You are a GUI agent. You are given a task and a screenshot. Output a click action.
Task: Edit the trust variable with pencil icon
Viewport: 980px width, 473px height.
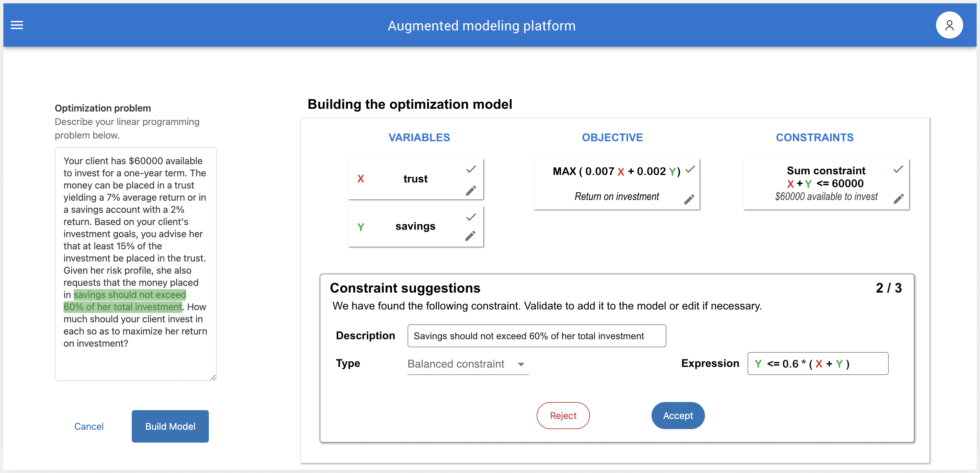[x=471, y=191]
